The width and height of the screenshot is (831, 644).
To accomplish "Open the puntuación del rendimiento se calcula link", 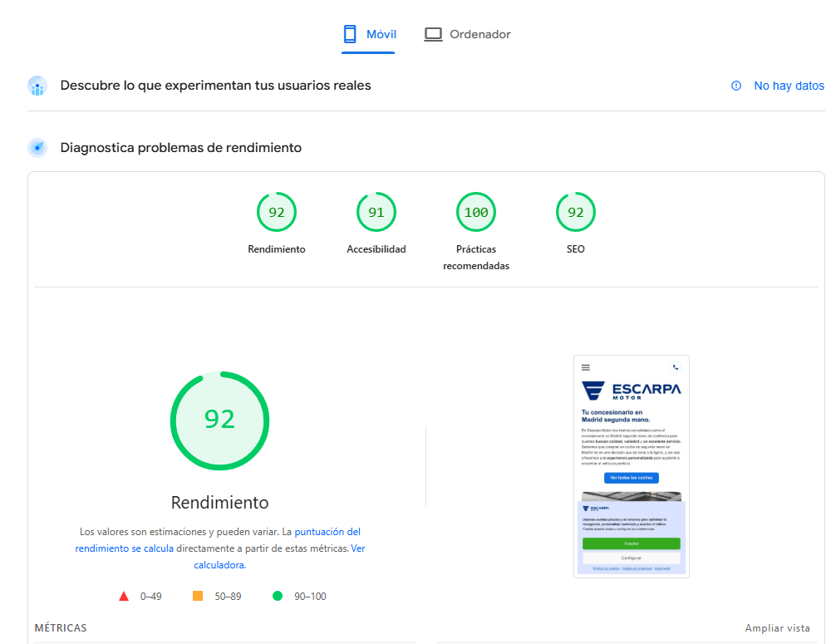I will [x=327, y=532].
